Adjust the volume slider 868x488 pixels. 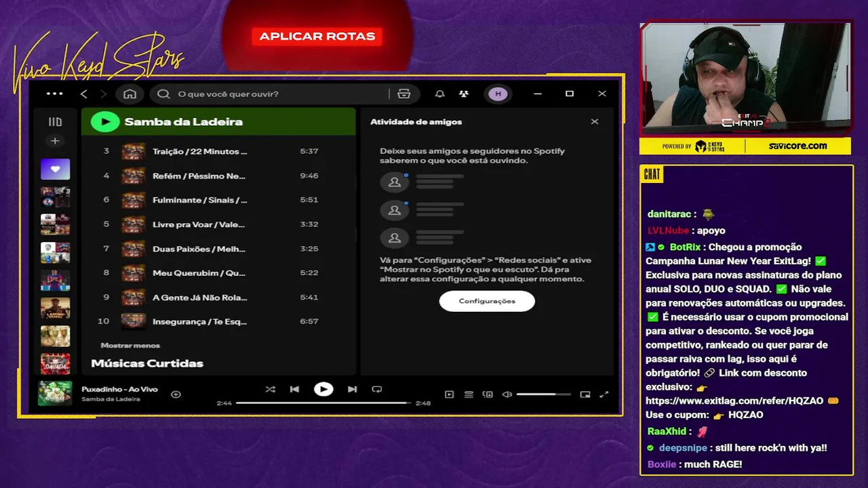pyautogui.click(x=544, y=394)
